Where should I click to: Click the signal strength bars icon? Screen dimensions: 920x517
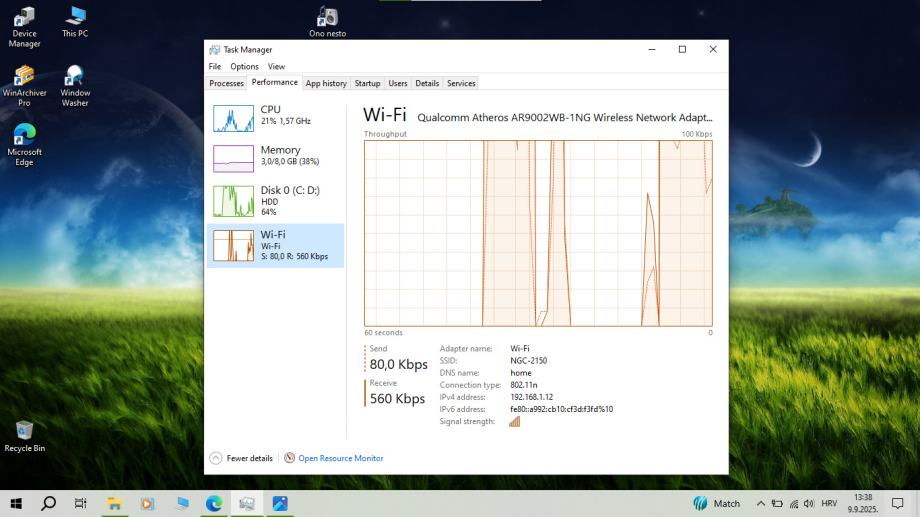coord(515,421)
